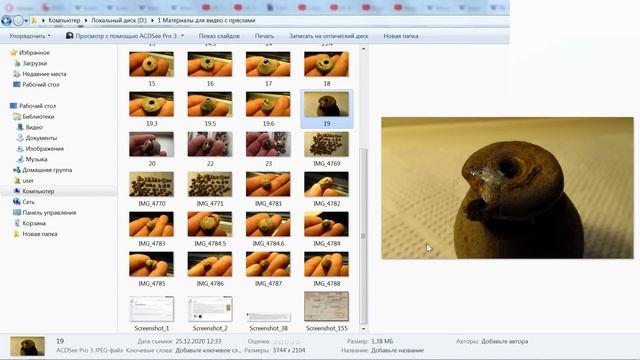Open the Упорядочить menu

(30, 36)
